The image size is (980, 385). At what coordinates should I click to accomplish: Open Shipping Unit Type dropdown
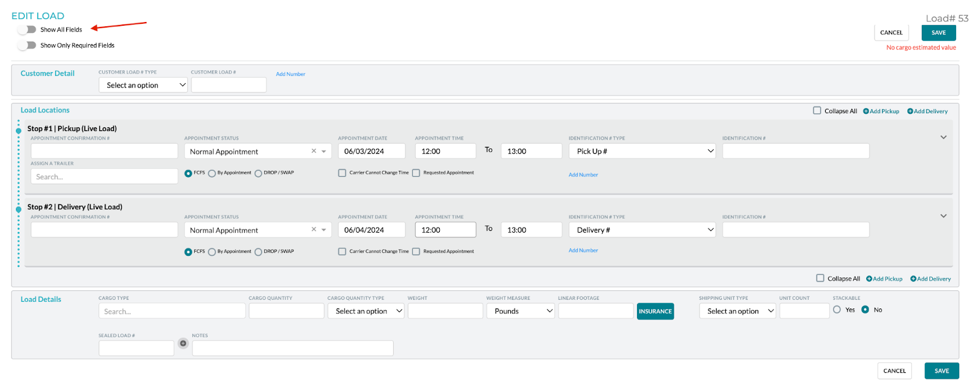click(737, 311)
